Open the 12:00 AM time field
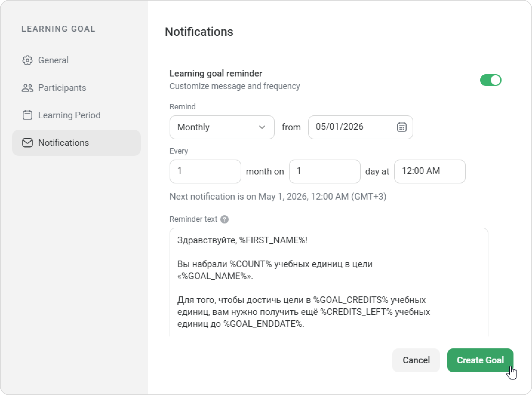Image resolution: width=532 pixels, height=395 pixels. [429, 171]
